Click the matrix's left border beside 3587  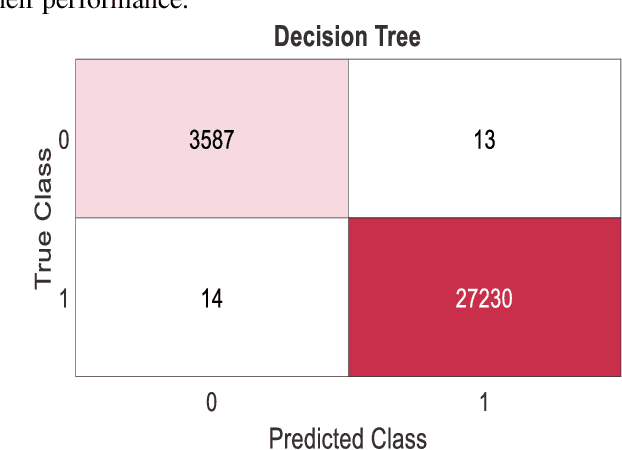pyautogui.click(x=76, y=139)
